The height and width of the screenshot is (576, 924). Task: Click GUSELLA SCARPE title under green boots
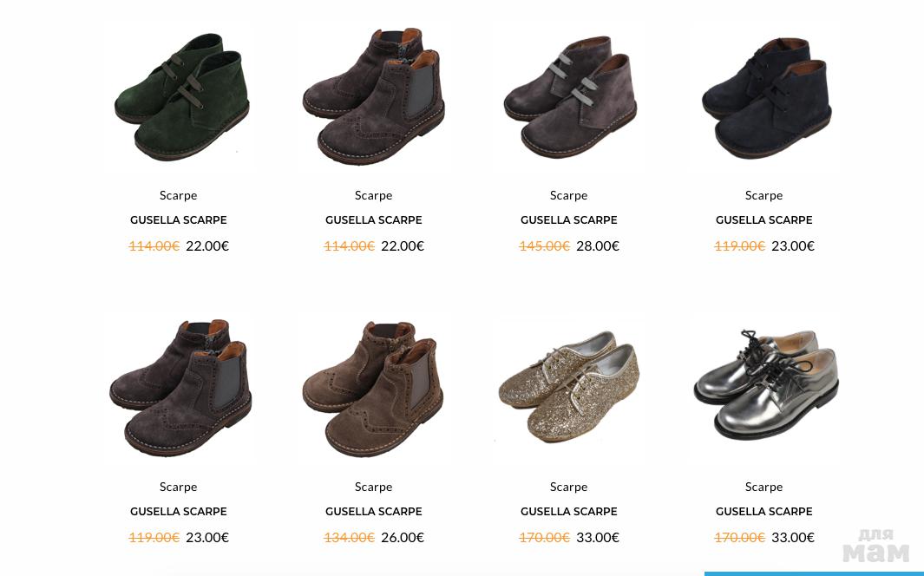179,219
